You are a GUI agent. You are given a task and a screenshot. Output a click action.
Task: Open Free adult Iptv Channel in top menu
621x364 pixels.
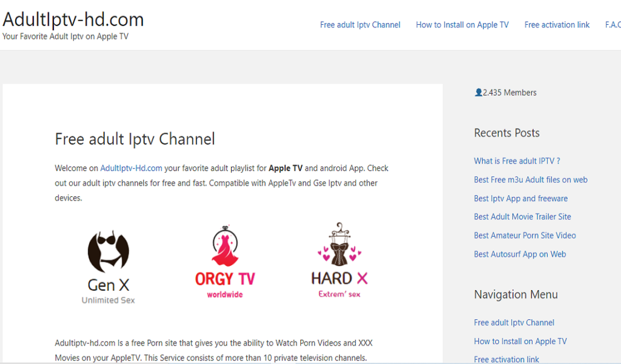point(360,25)
